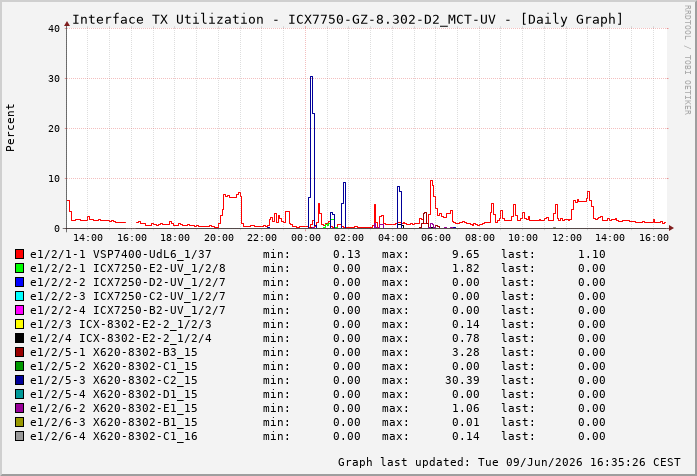Click the max value 0.78

(x=466, y=338)
